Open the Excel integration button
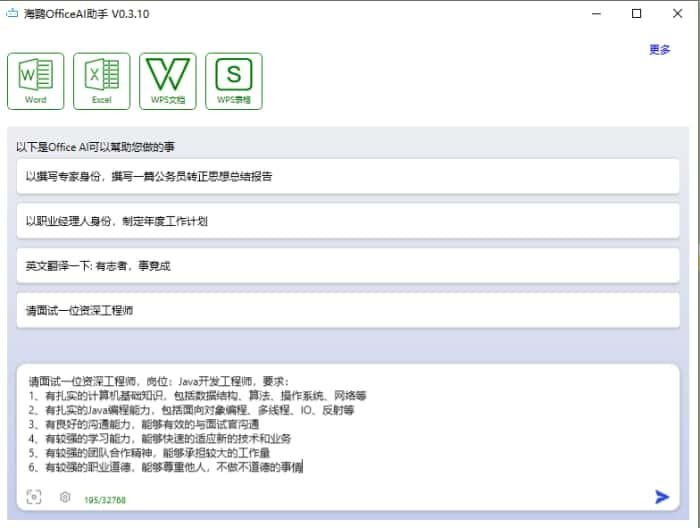Screen dimensions: 700x528 pyautogui.click(x=102, y=81)
